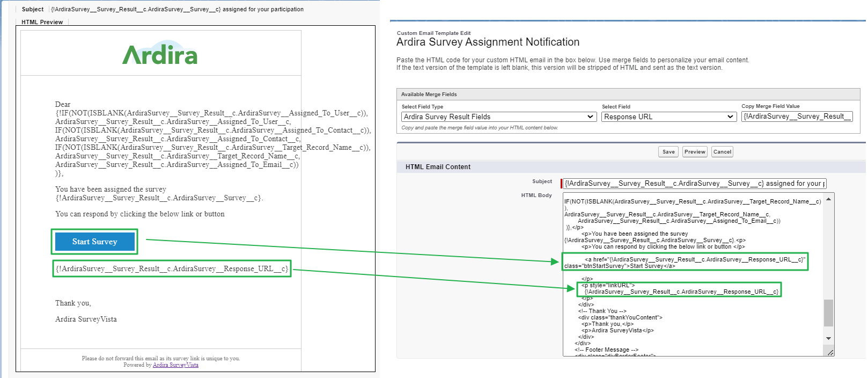Switch to the HTML Preview tab
The height and width of the screenshot is (378, 868).
[42, 22]
